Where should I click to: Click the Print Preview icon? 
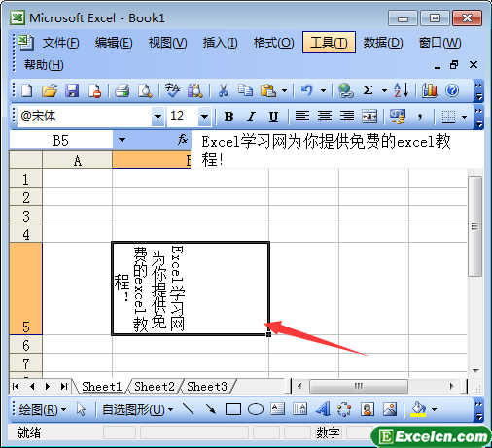pyautogui.click(x=145, y=90)
